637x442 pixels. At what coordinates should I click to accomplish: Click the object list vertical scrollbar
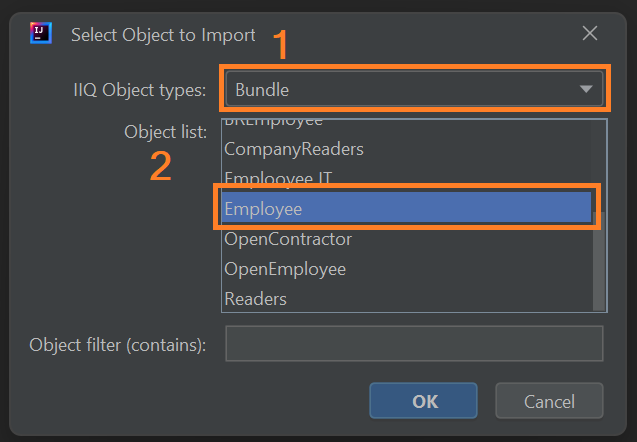click(x=599, y=261)
